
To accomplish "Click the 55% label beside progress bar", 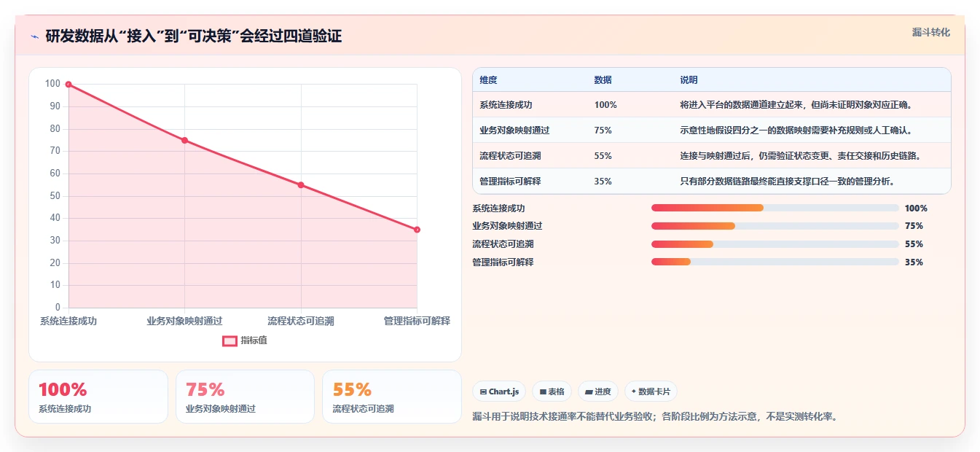I will pos(914,244).
